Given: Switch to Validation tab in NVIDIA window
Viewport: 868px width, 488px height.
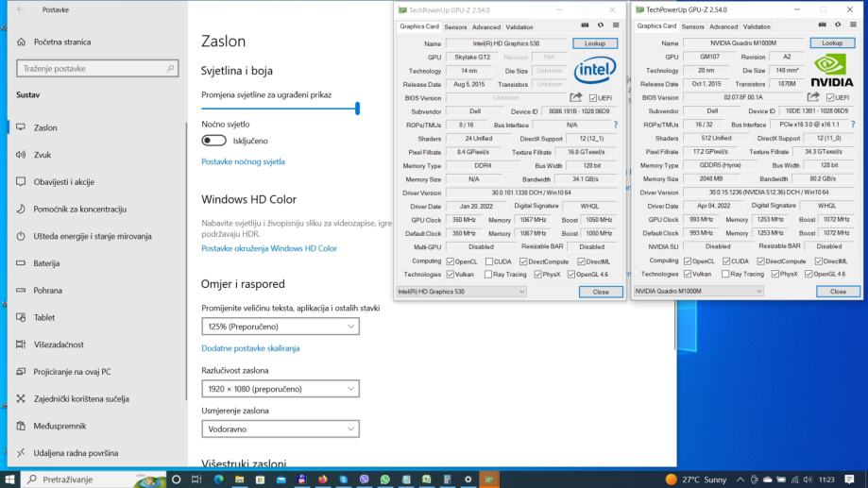Looking at the screenshot, I should tap(757, 26).
